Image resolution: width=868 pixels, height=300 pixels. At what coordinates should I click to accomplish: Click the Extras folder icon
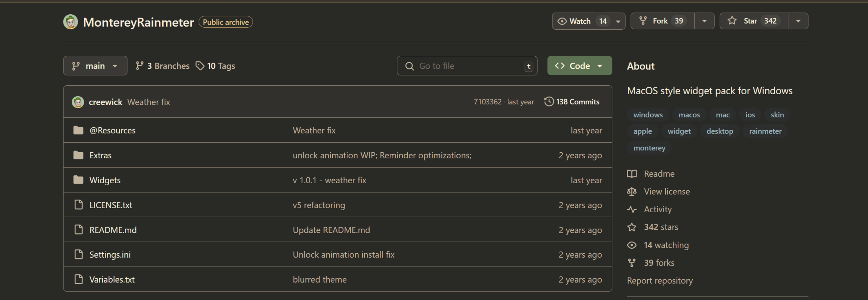[78, 155]
